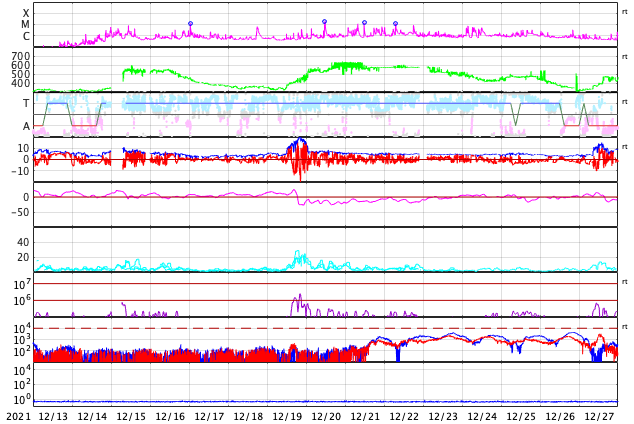This screenshot has height=424, width=634.
Task: Click the flare marker circle on 12/21
Action: click(364, 23)
